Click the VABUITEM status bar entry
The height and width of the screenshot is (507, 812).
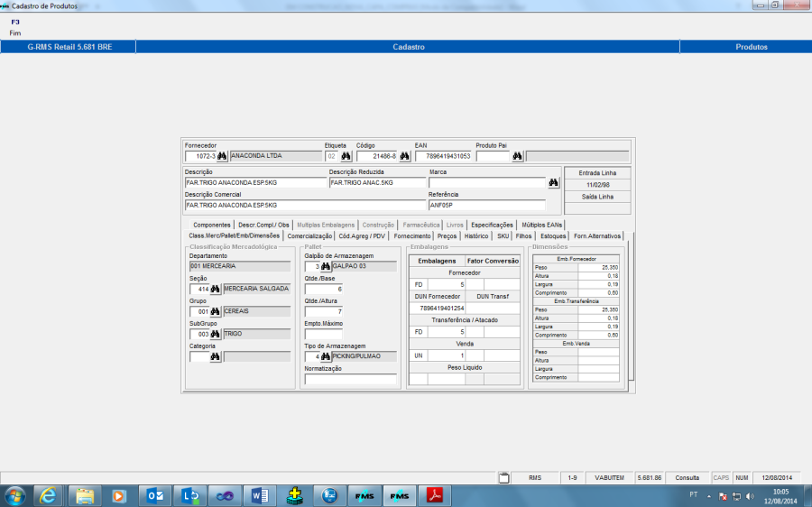[610, 478]
